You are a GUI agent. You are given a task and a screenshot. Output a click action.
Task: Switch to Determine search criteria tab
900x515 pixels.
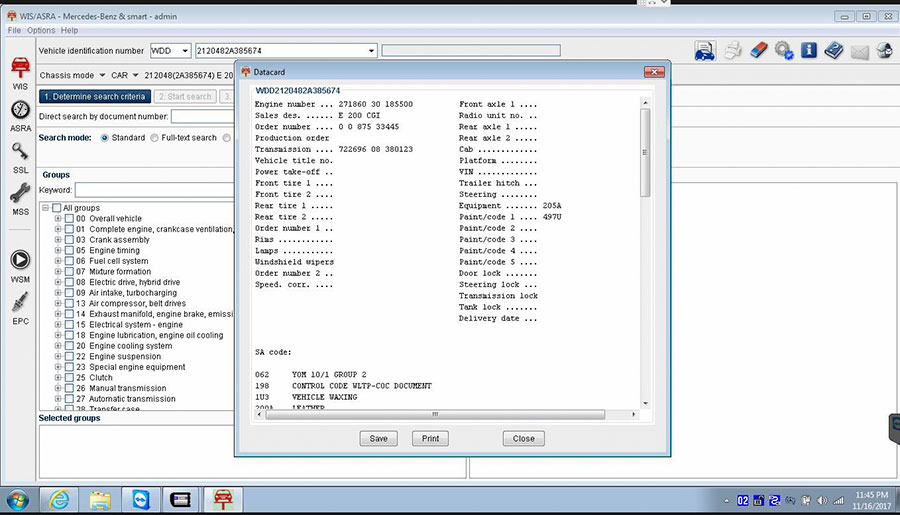(95, 97)
